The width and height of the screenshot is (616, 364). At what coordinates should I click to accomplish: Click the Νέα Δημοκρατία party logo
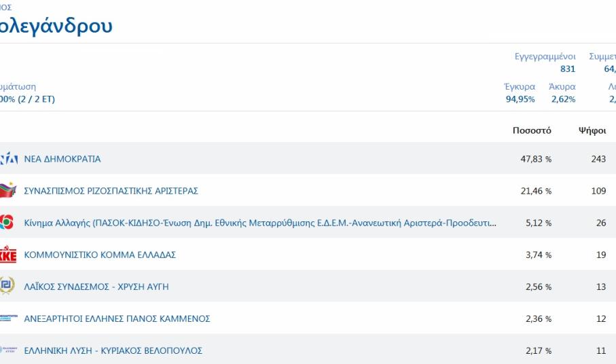coord(8,159)
